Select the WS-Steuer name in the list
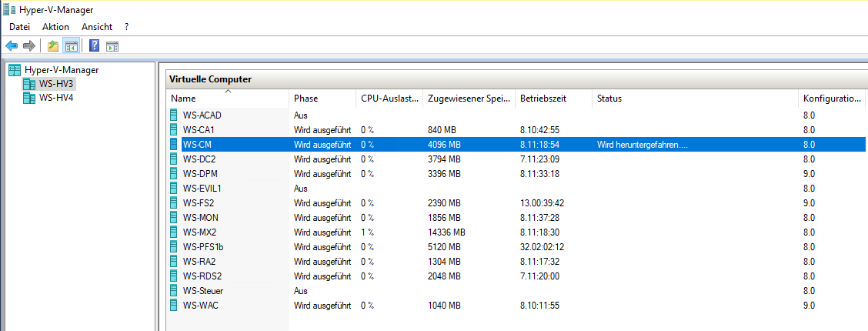868x331 pixels. (203, 291)
